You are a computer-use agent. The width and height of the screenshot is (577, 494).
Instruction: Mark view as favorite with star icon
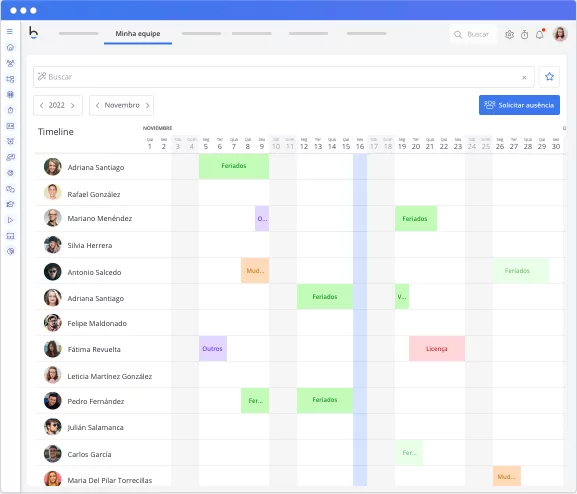[x=549, y=77]
